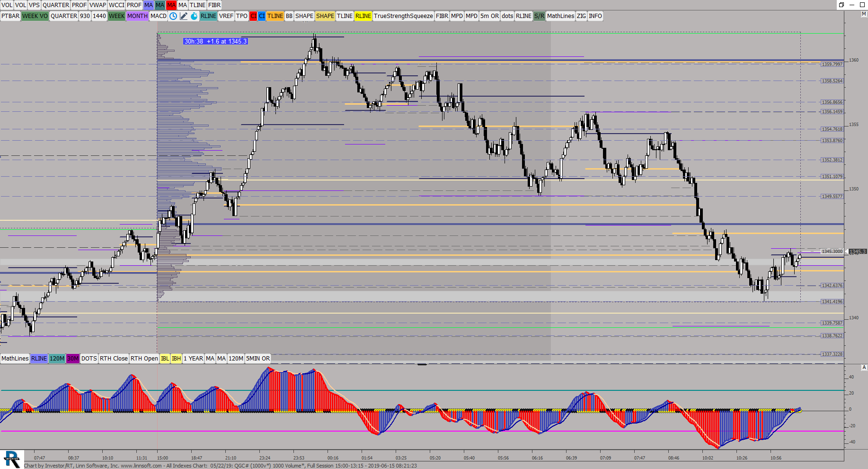Click the MathLines button in the lower toolbar
Image resolution: width=868 pixels, height=469 pixels.
pos(15,359)
